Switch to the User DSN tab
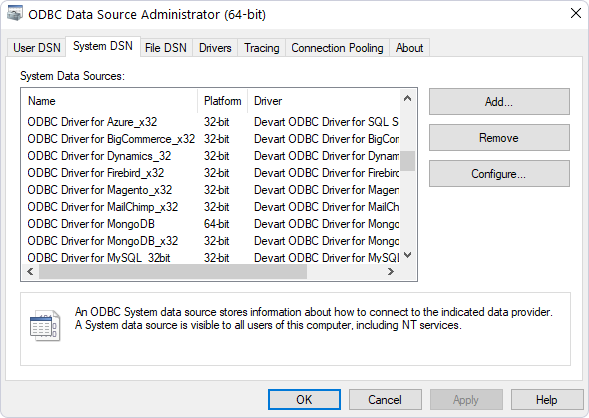The height and width of the screenshot is (418, 589). tap(37, 48)
